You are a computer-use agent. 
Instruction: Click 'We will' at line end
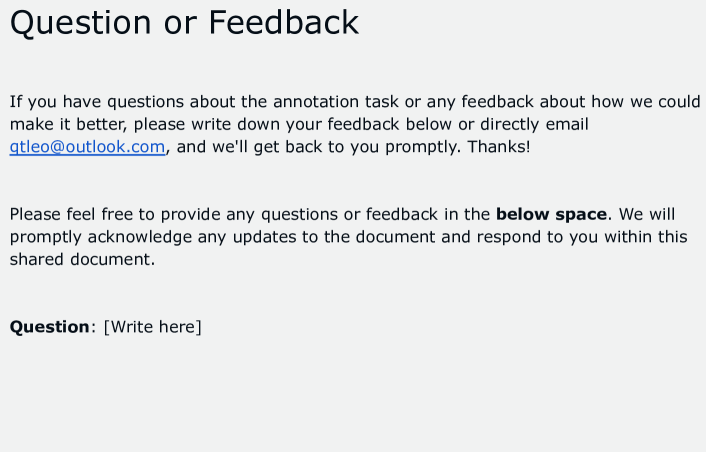pyautogui.click(x=647, y=214)
